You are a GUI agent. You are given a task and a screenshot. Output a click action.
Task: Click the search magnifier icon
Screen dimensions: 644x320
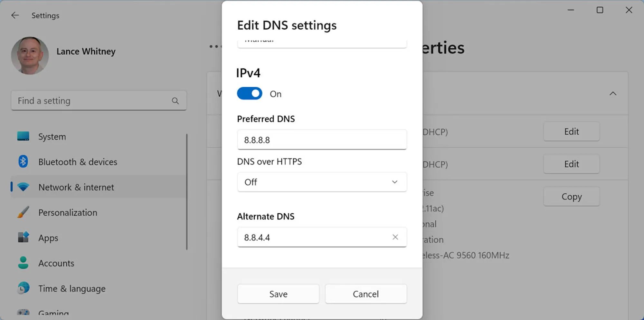point(175,101)
